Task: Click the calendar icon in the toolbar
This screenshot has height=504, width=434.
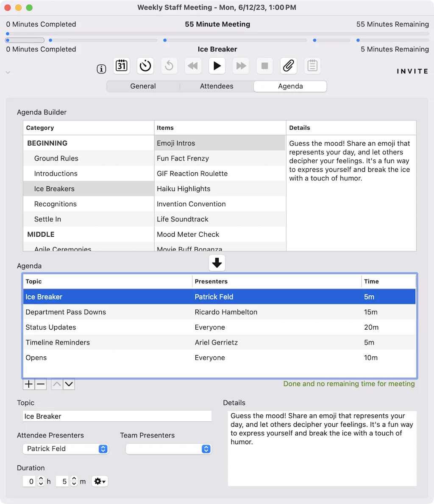Action: coord(122,66)
